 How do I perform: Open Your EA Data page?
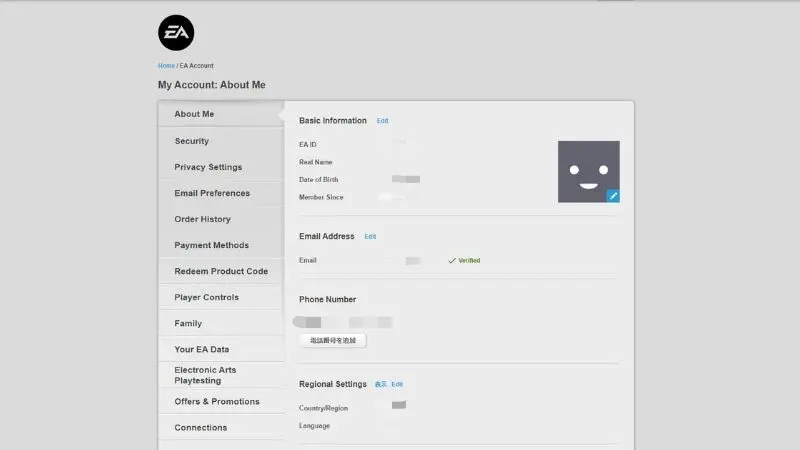[221, 349]
